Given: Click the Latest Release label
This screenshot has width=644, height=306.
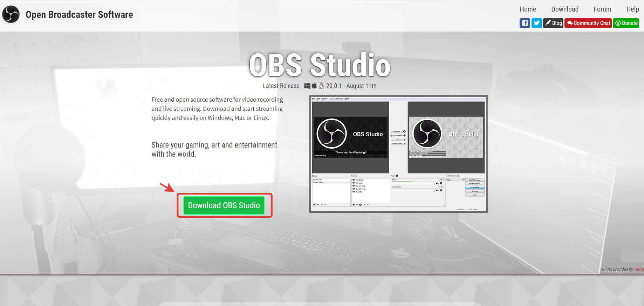Looking at the screenshot, I should pyautogui.click(x=281, y=86).
